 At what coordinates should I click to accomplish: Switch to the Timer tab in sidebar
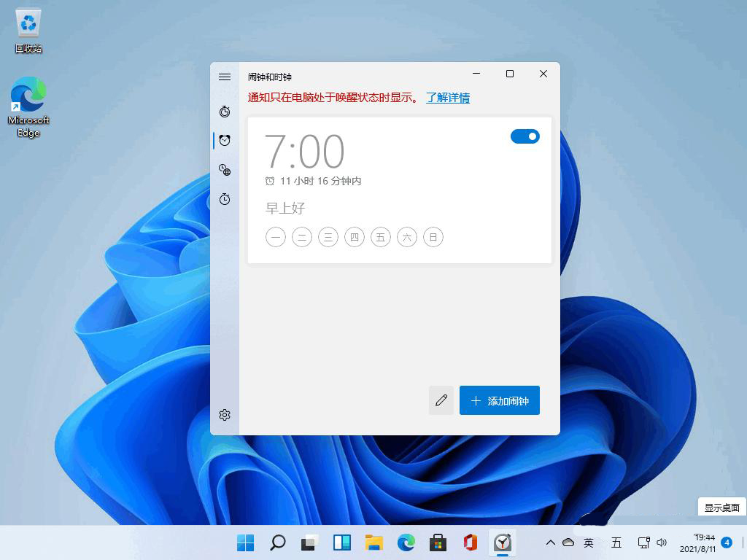click(225, 112)
